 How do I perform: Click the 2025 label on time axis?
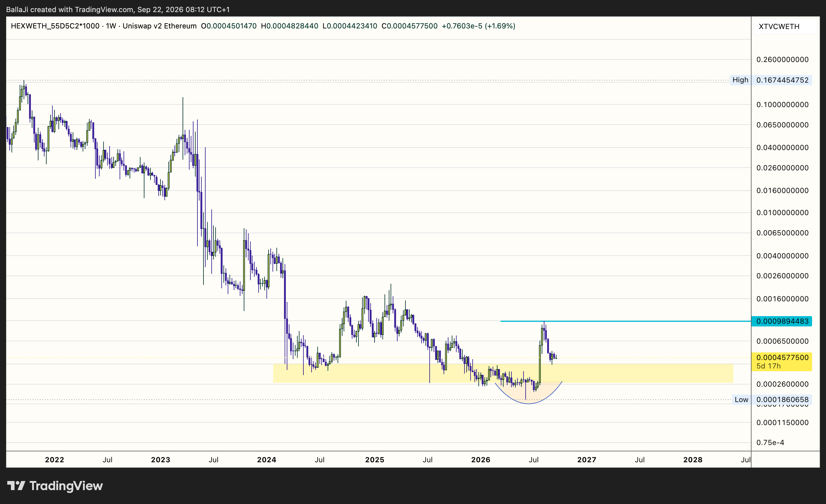click(375, 460)
